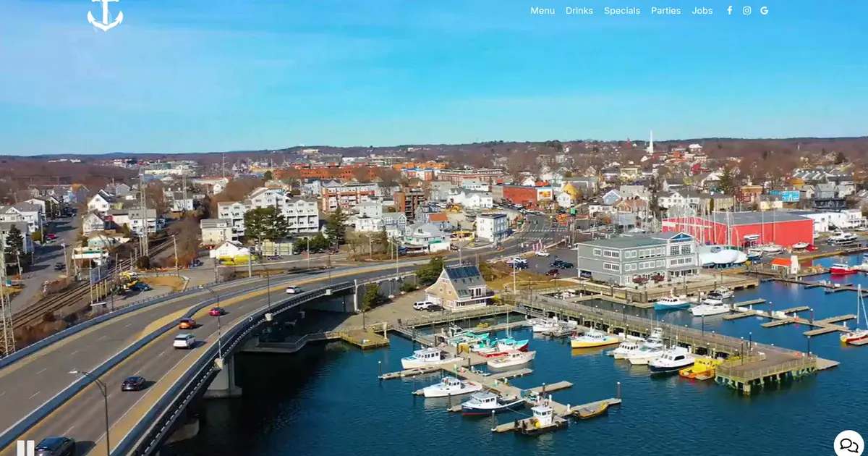The width and height of the screenshot is (868, 456).
Task: Pause the background video
Action: [25, 448]
